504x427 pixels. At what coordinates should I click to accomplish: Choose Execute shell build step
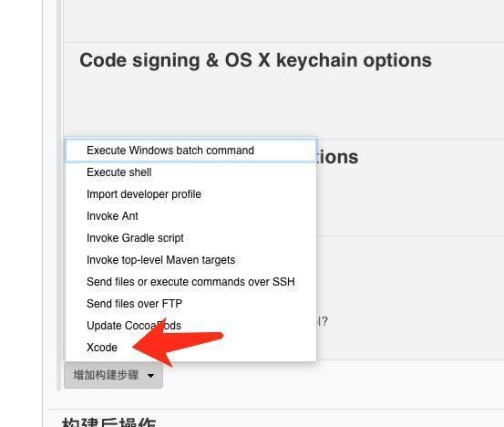pyautogui.click(x=190, y=172)
